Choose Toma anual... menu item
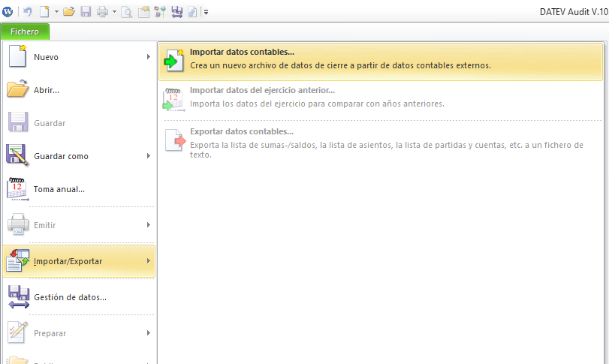The width and height of the screenshot is (609, 364). (x=80, y=189)
